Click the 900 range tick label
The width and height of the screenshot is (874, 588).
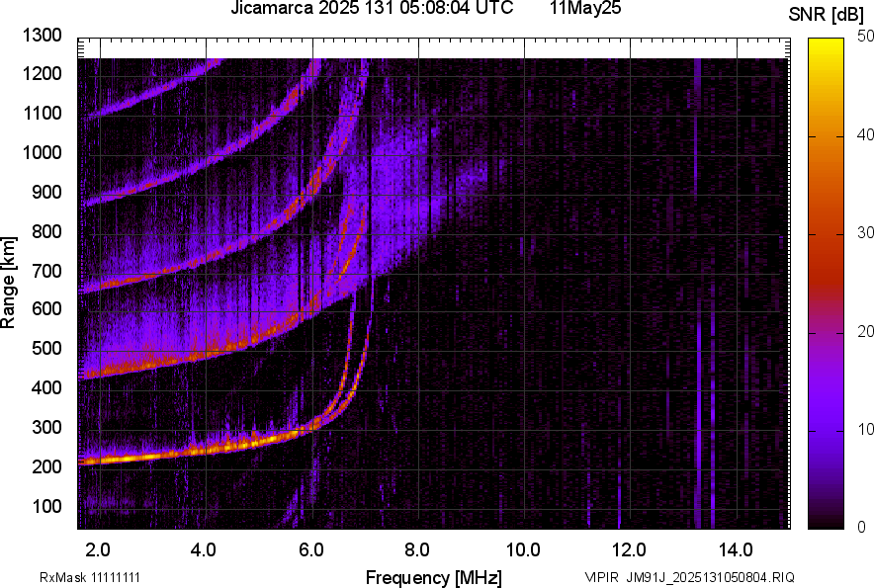tap(46, 193)
